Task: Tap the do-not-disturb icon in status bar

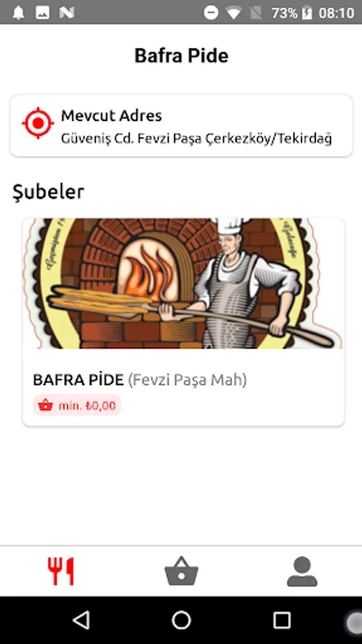Action: 211,13
